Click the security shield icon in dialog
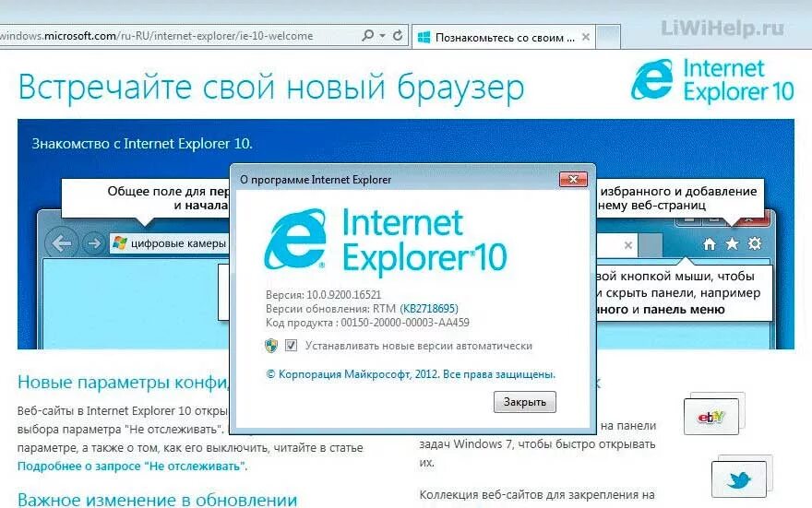Screen dimensions: 812x508 pos(271,345)
